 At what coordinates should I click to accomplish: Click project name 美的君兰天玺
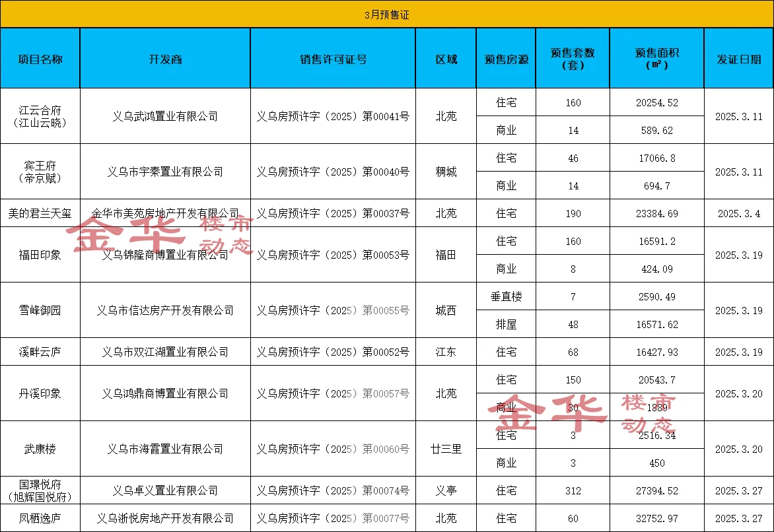coord(40,213)
